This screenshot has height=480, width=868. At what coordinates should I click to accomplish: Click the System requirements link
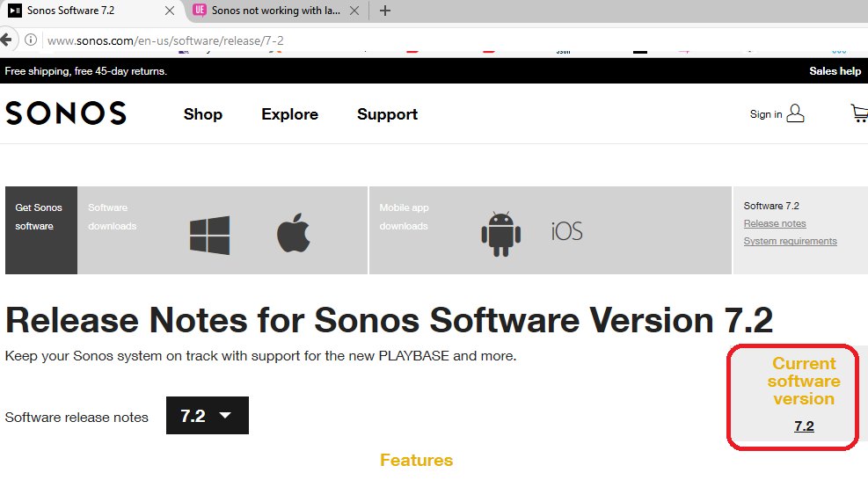790,241
